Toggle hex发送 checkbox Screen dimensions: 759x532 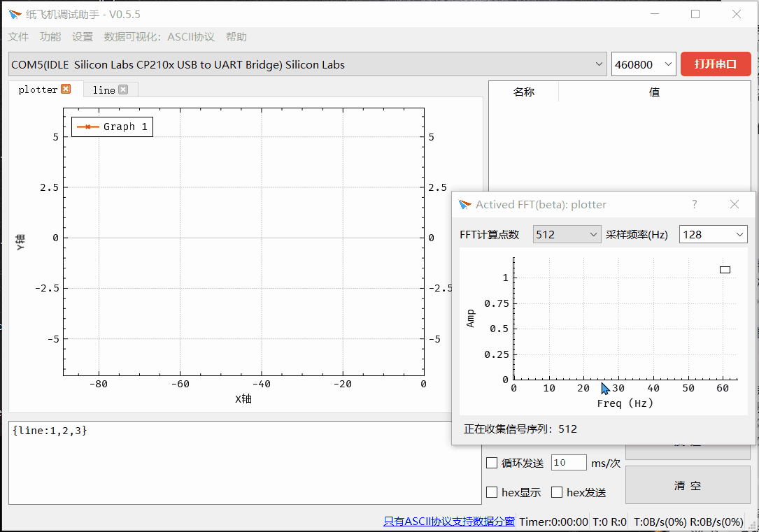click(557, 492)
